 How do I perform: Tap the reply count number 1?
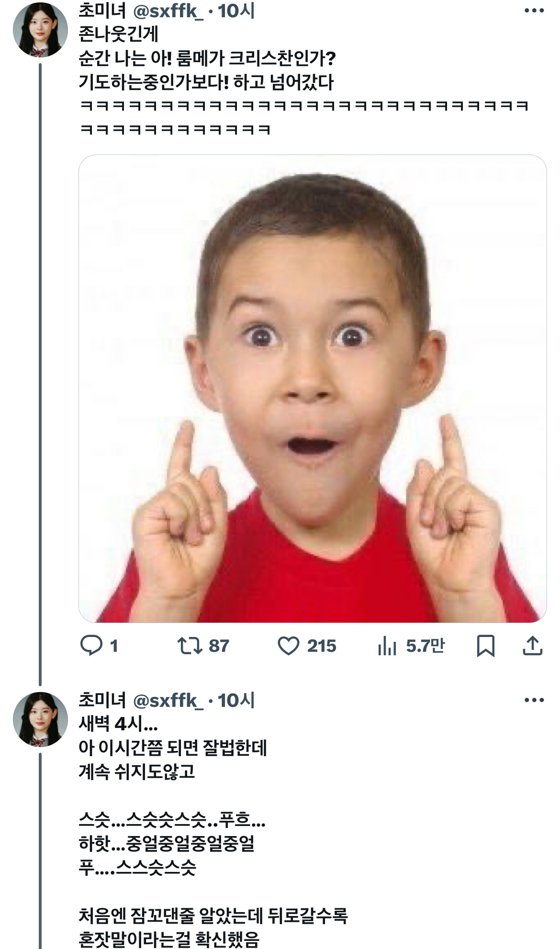(114, 646)
